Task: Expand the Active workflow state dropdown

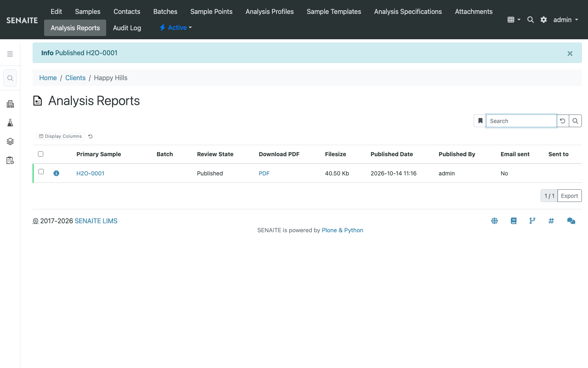Action: tap(176, 28)
